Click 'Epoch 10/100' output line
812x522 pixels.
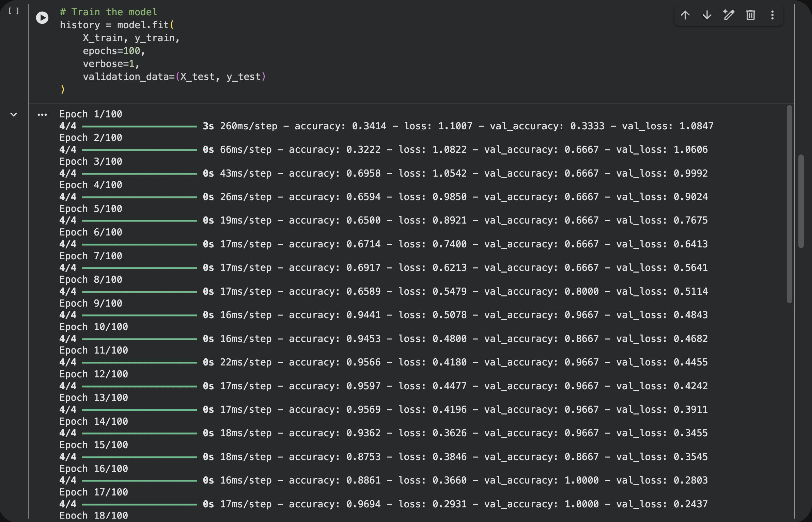[x=94, y=327]
